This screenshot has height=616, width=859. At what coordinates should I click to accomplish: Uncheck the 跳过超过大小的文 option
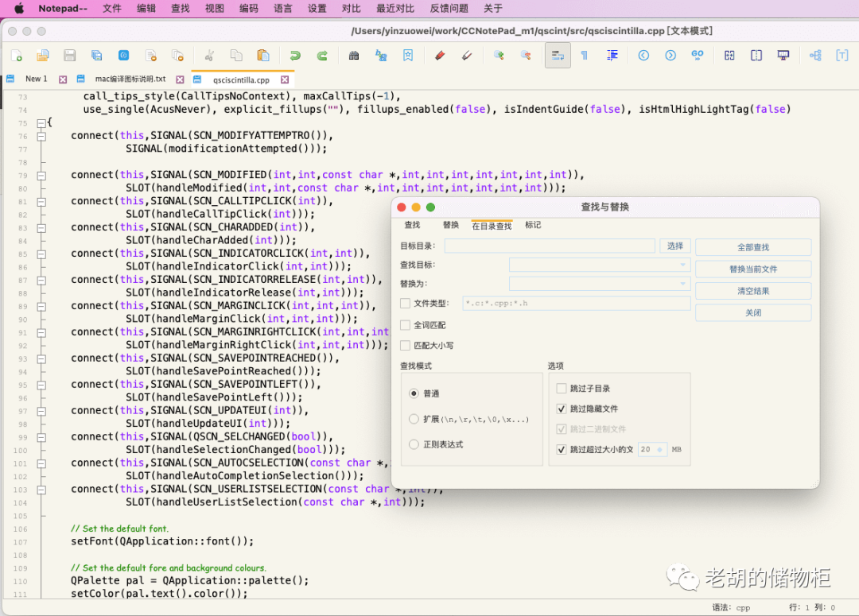point(561,450)
